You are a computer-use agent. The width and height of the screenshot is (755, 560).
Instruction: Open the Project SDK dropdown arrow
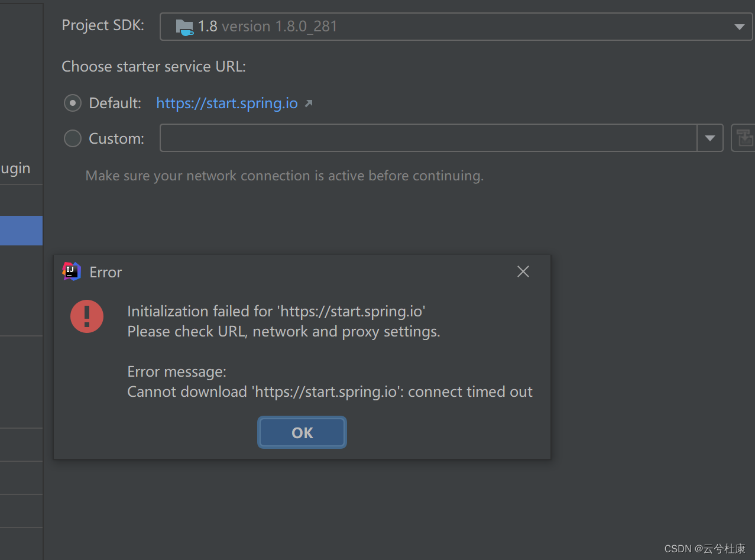tap(738, 26)
